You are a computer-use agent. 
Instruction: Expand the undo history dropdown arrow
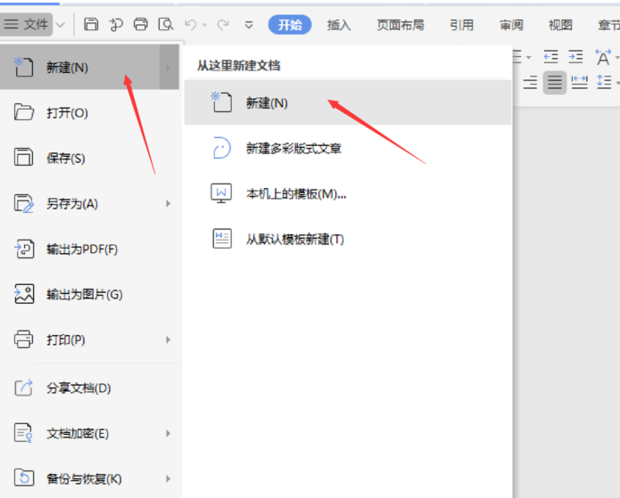204,25
